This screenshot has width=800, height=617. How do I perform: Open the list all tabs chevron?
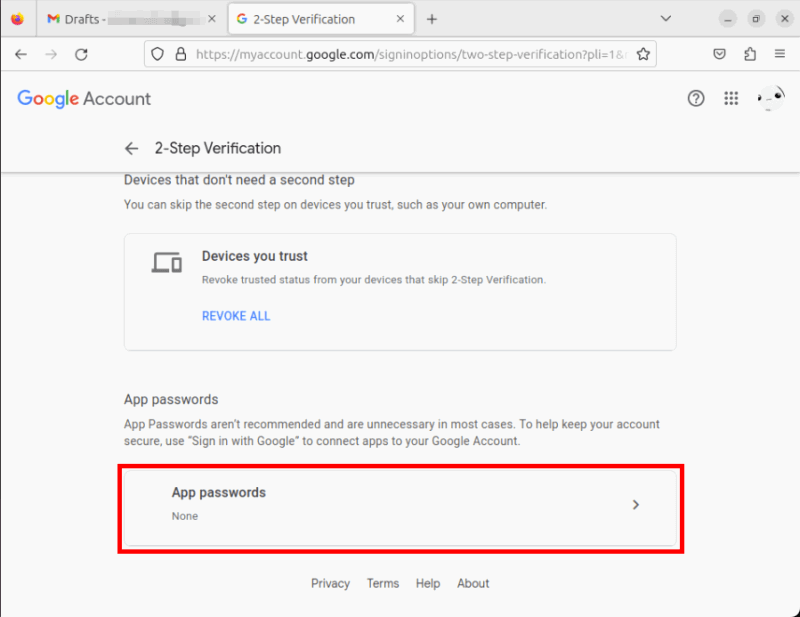pyautogui.click(x=666, y=18)
